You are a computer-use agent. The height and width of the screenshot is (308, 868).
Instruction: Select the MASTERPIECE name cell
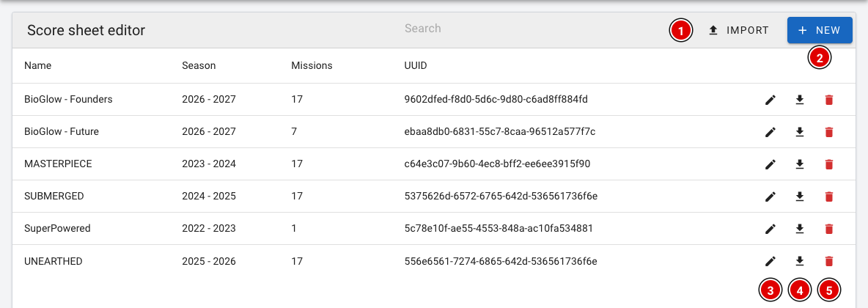click(58, 164)
